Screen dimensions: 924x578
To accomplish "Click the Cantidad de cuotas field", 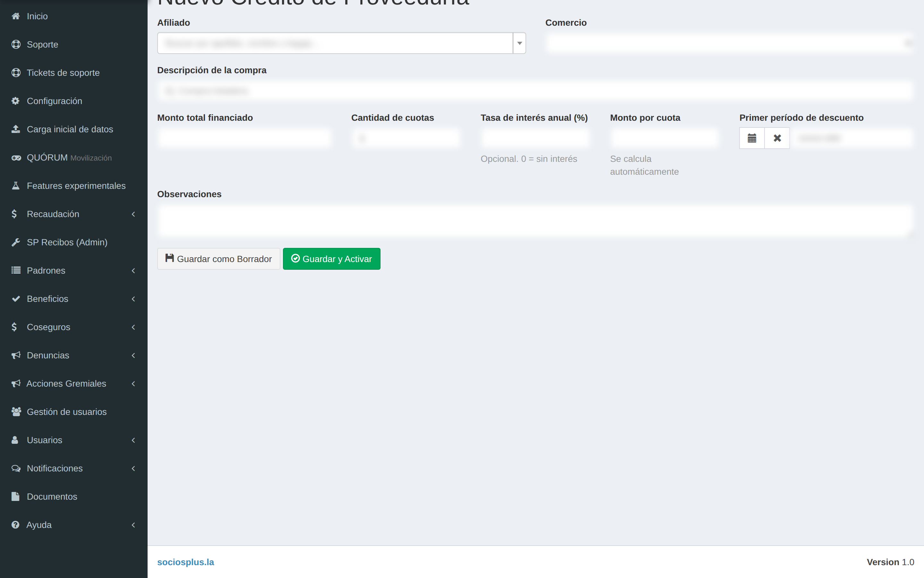I will click(x=406, y=138).
